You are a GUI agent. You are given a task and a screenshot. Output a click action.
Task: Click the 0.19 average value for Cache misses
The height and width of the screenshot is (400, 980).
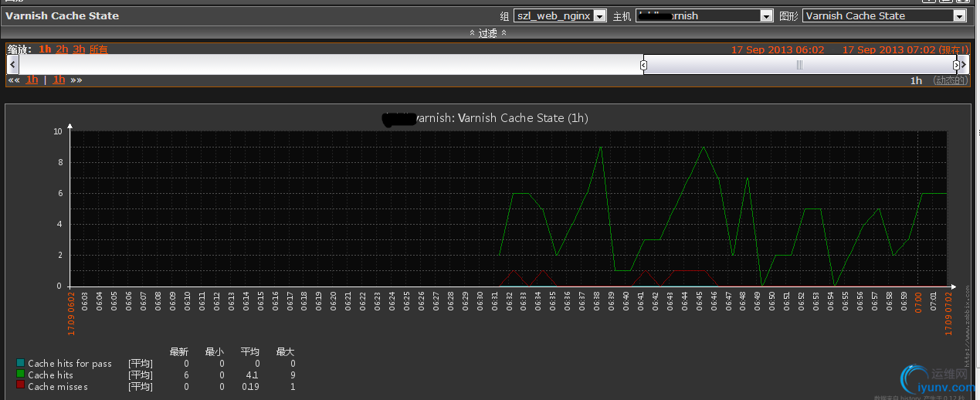point(250,386)
